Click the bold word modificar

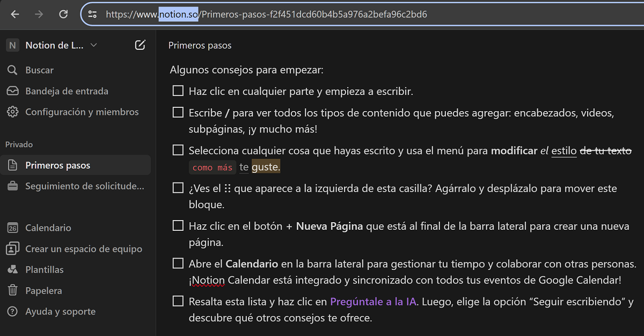[x=514, y=151]
